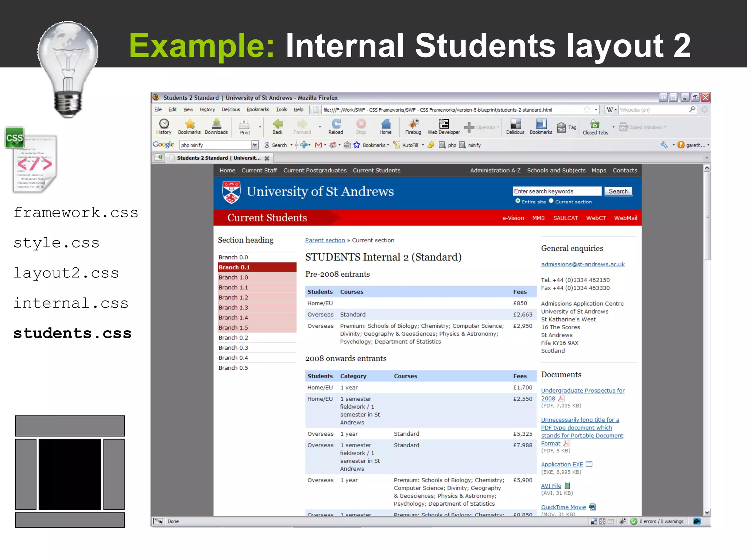747x560 pixels.
Task: Open the File menu
Action: tap(158, 110)
